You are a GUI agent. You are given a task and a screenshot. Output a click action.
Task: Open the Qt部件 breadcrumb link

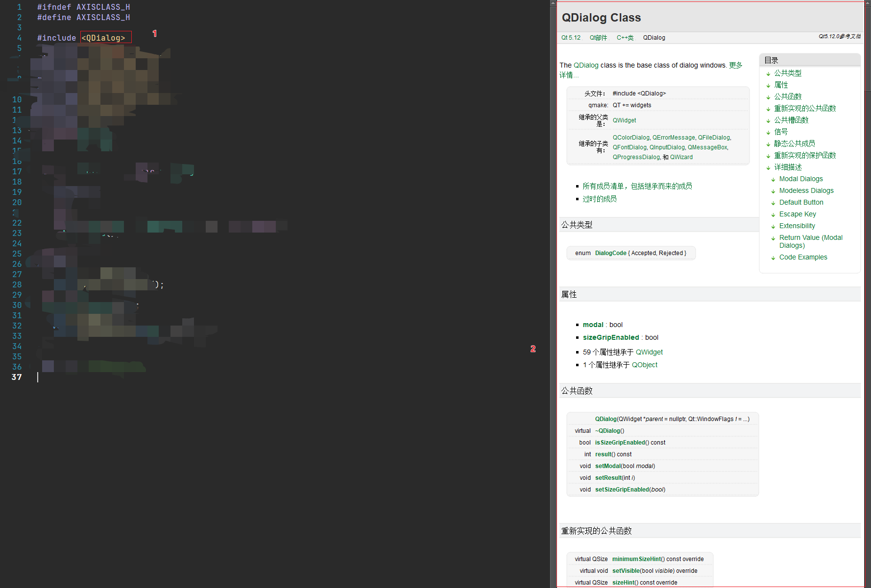click(x=598, y=38)
